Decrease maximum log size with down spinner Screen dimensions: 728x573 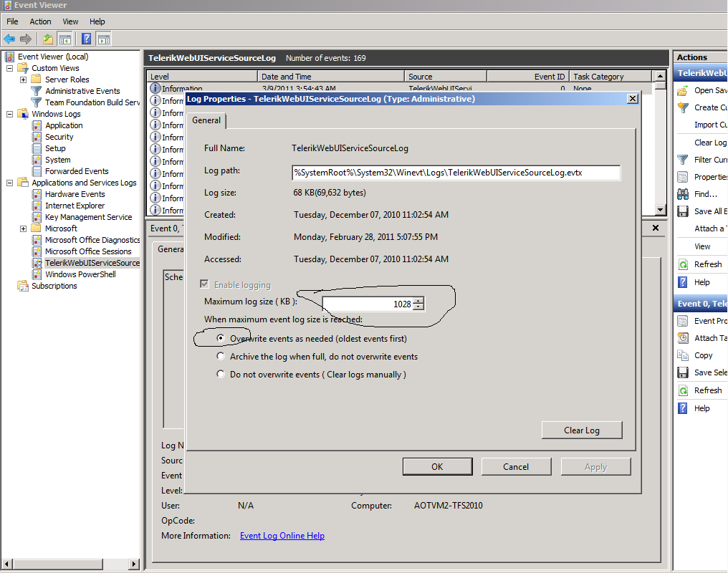click(418, 307)
